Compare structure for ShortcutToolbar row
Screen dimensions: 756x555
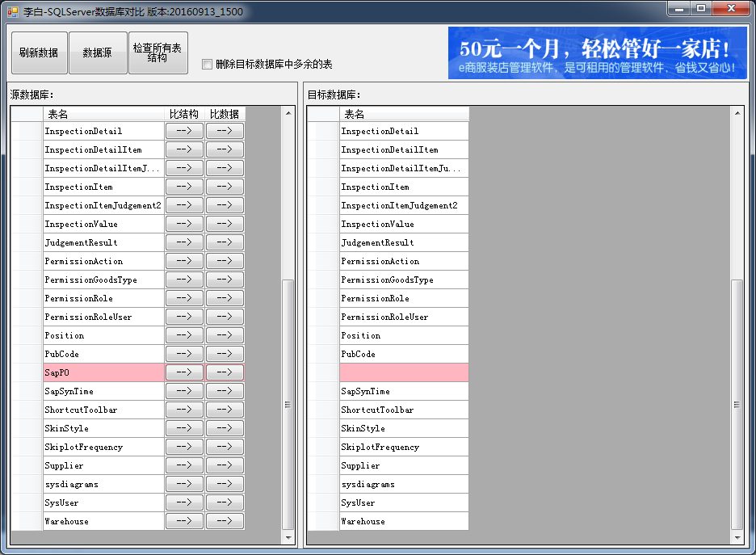coord(184,410)
